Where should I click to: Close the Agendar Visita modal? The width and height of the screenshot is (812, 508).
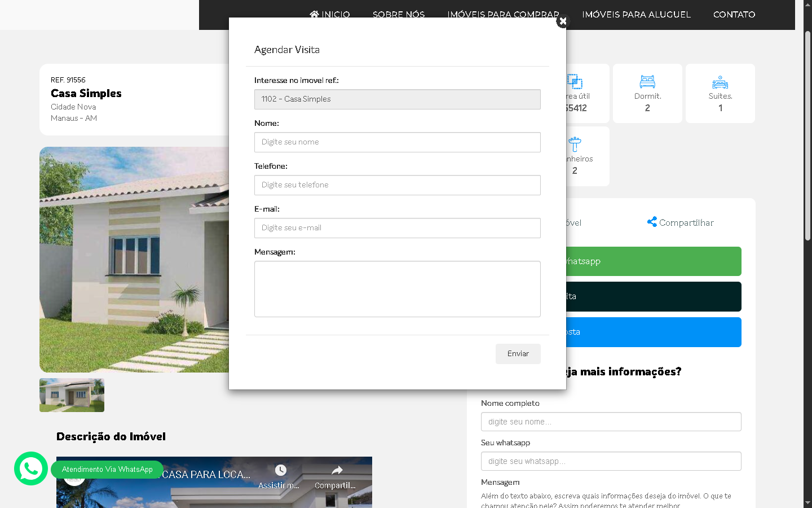pos(562,21)
